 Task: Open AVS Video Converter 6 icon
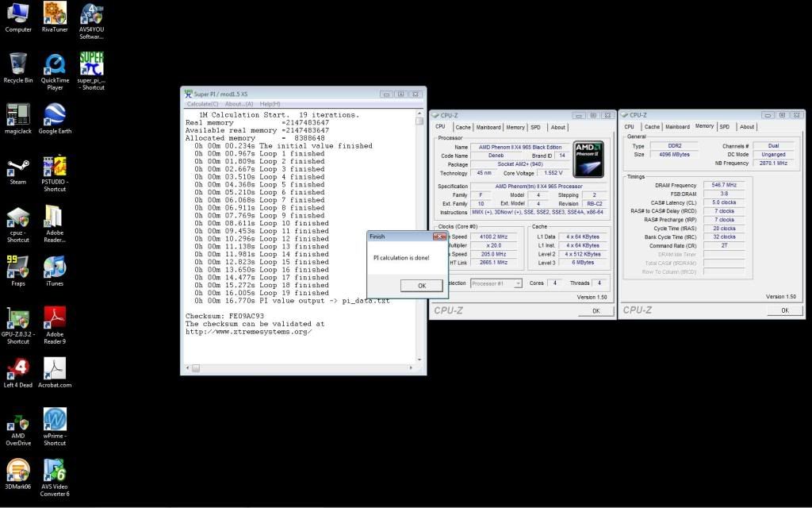(55, 478)
